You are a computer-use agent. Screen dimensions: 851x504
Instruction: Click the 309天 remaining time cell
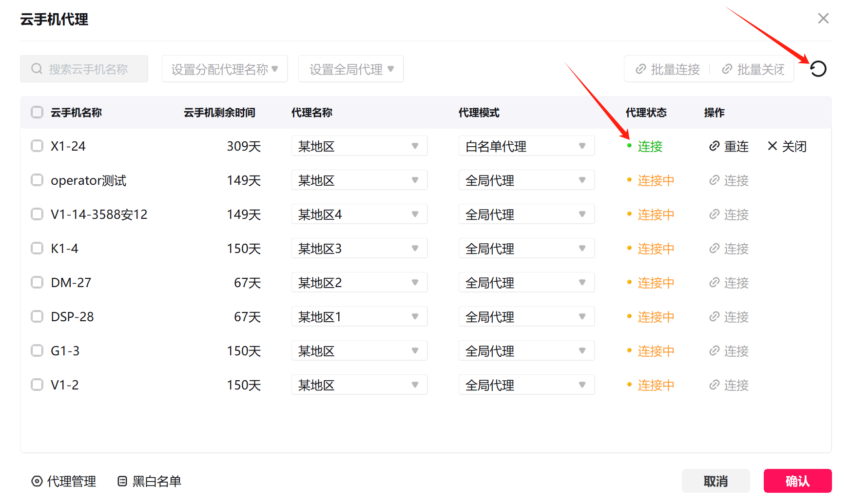pos(244,146)
